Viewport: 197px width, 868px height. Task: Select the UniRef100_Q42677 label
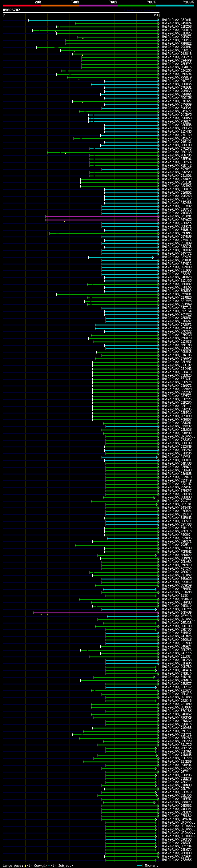tap(176, 111)
